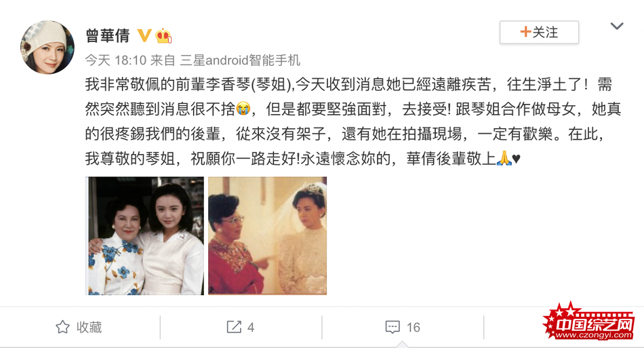Open the profile avatar of 曾華倩

pyautogui.click(x=47, y=47)
